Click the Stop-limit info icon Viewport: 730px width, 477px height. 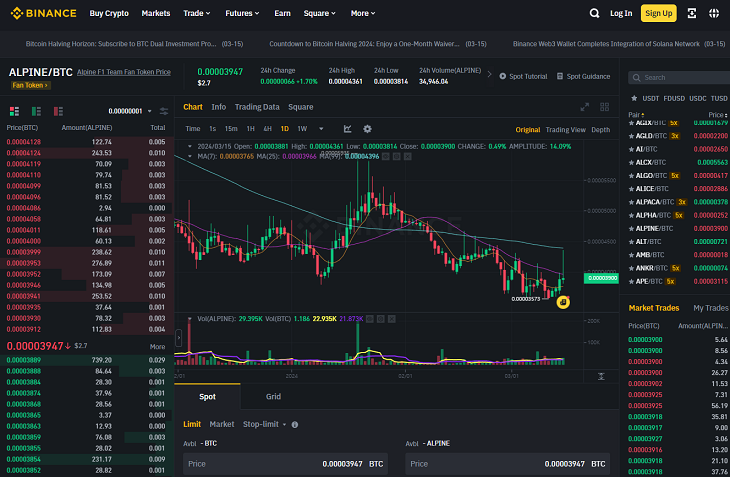coord(295,424)
